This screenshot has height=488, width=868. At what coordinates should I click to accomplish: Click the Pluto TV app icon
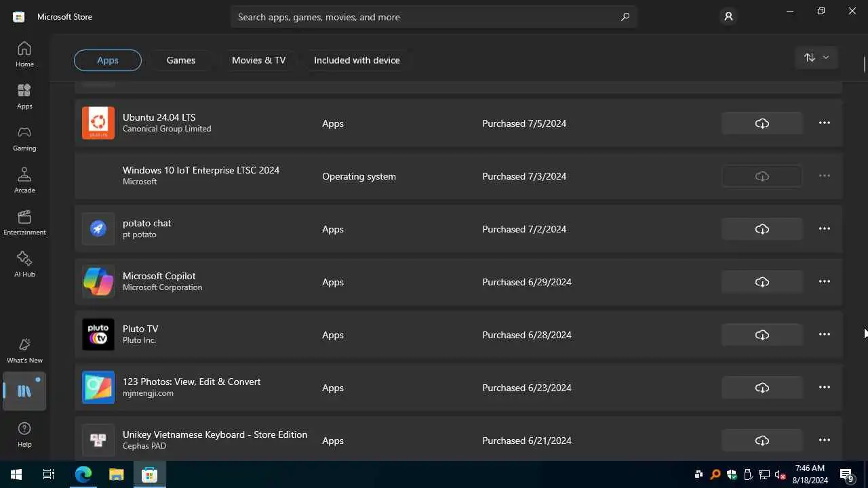pos(98,334)
